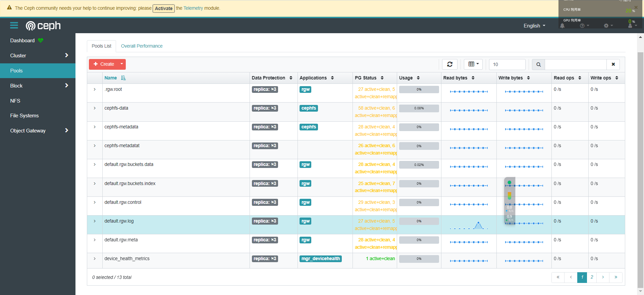Image resolution: width=644 pixels, height=295 pixels.
Task: Expand the Object Gateway sidebar menu
Action: click(38, 130)
